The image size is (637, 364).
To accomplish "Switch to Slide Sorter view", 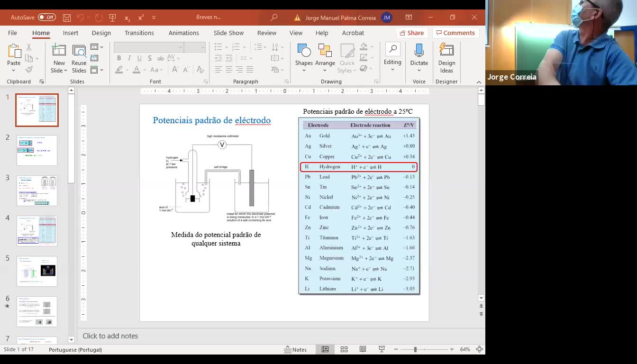I will (x=344, y=349).
